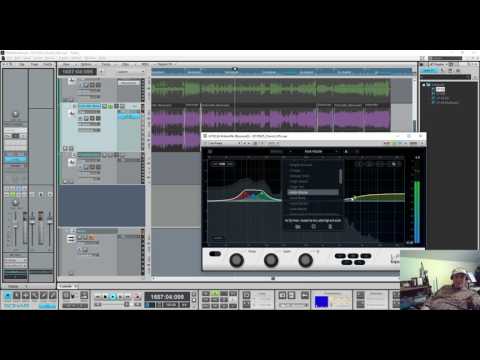Click the name field of the third track
Screen dimensions: 480x360
click(89, 155)
